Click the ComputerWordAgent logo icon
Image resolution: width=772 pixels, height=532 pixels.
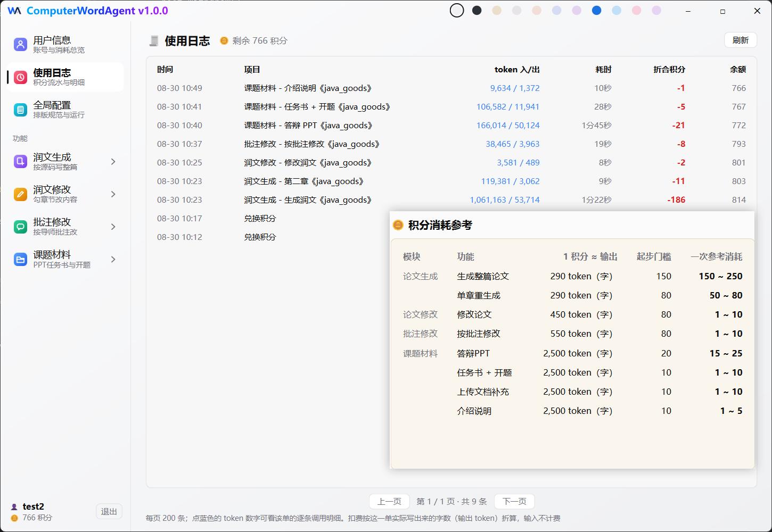click(x=14, y=11)
